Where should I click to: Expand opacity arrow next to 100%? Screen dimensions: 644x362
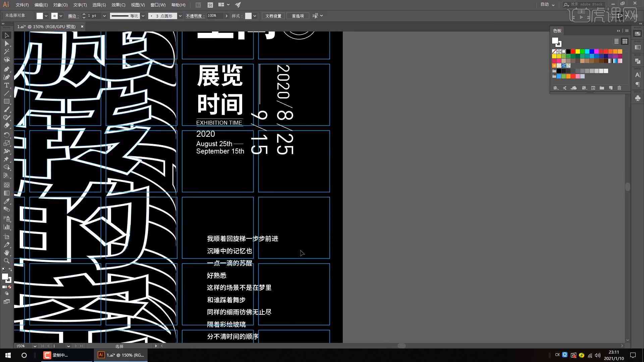coord(226,16)
